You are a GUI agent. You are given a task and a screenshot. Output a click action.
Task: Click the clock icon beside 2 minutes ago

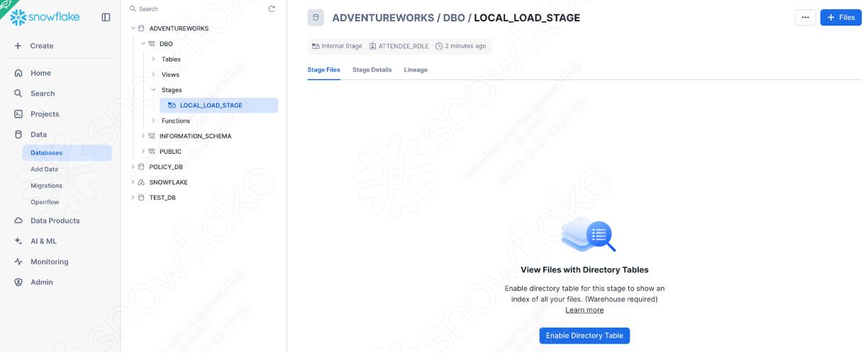pos(439,46)
